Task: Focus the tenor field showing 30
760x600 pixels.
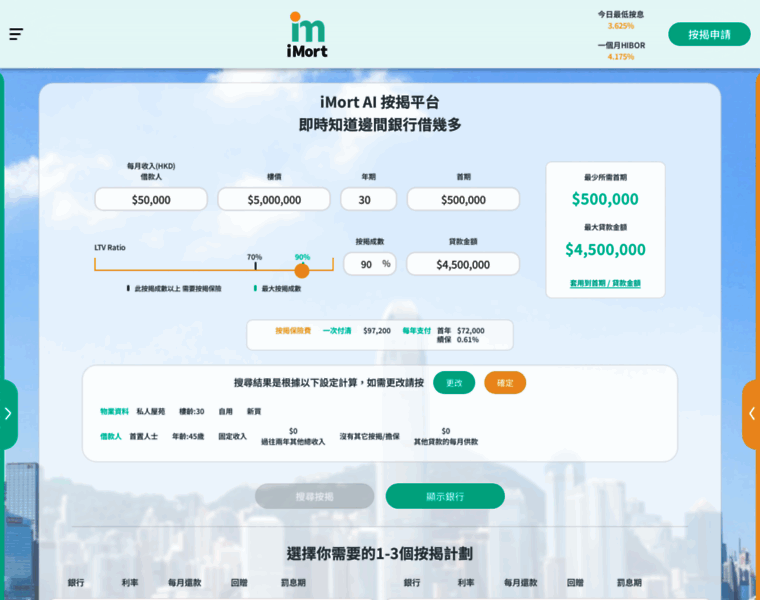Action: (368, 200)
